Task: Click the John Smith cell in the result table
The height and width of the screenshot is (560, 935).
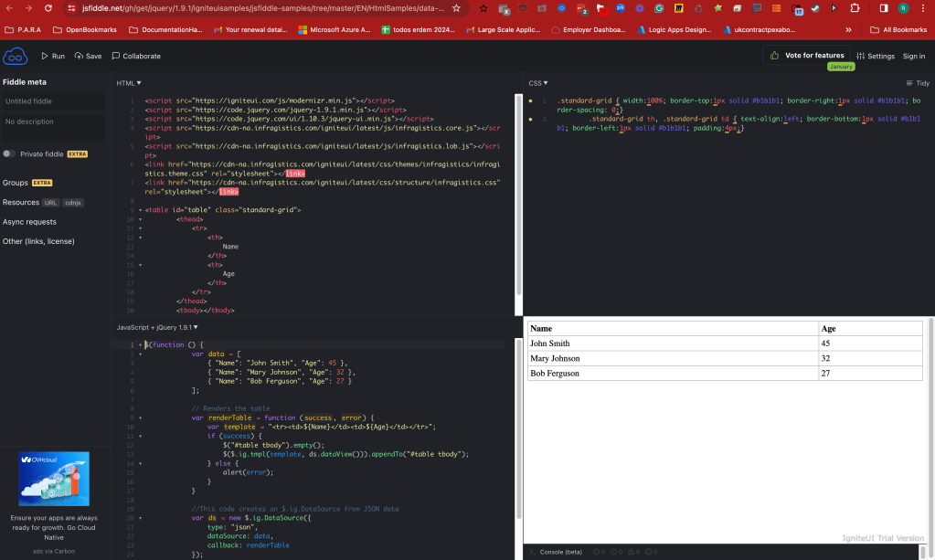Action: (673, 343)
